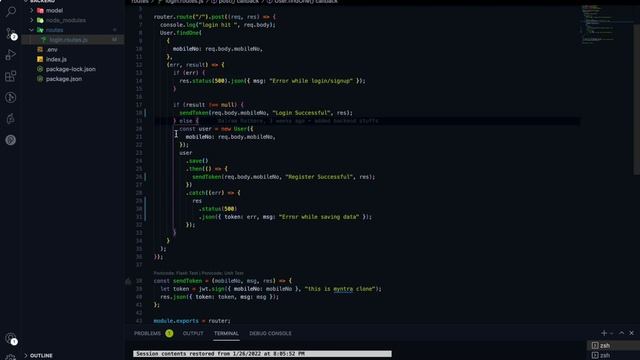Switch to the OUTPUT tab
Screen dimensions: 640x360
(x=193, y=333)
